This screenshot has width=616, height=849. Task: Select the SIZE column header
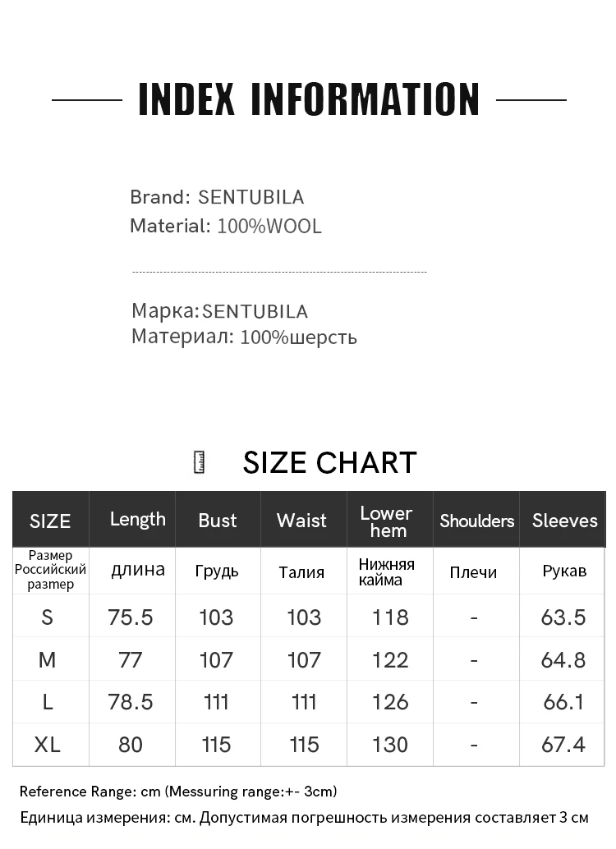point(50,521)
